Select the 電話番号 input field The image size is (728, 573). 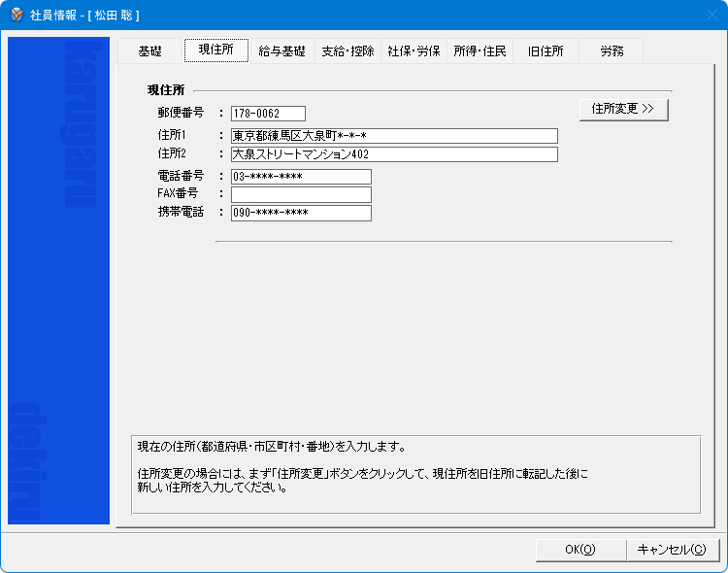(x=301, y=177)
